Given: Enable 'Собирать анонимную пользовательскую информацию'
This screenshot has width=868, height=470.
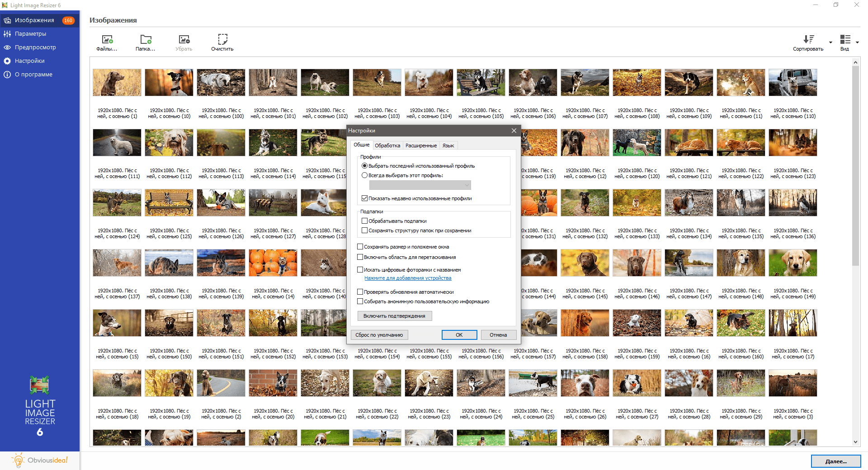Looking at the screenshot, I should point(360,301).
